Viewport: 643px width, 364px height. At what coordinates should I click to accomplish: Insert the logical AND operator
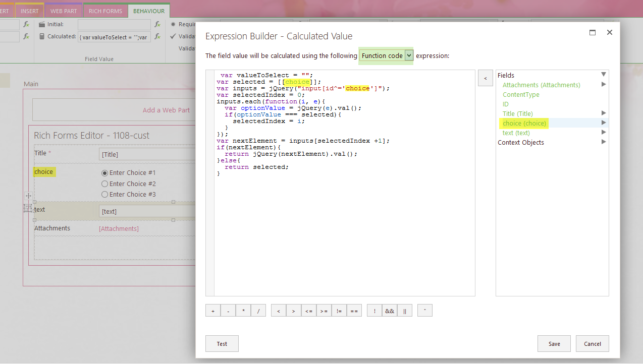(x=390, y=311)
